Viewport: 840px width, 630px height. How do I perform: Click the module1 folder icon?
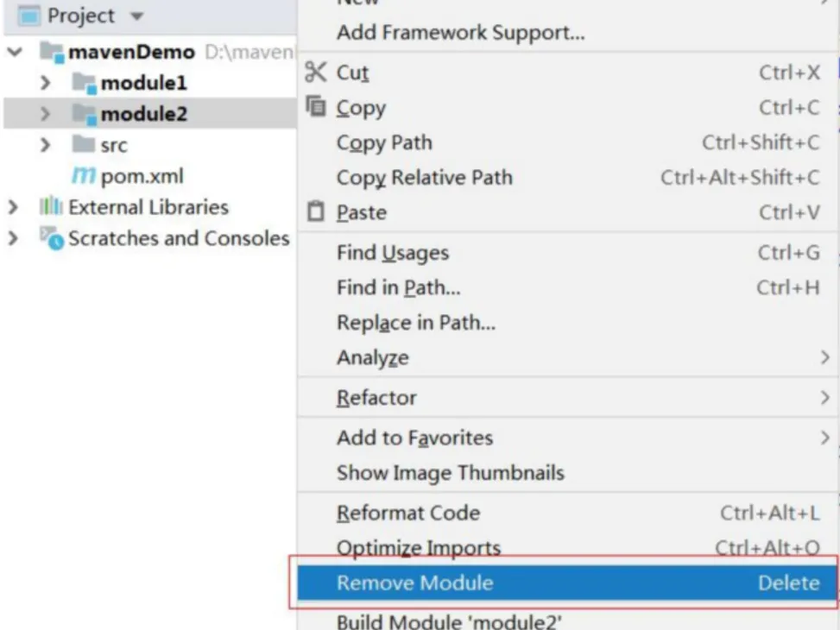(85, 83)
